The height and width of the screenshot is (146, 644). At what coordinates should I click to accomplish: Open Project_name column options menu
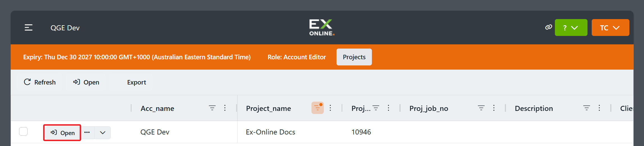330,108
